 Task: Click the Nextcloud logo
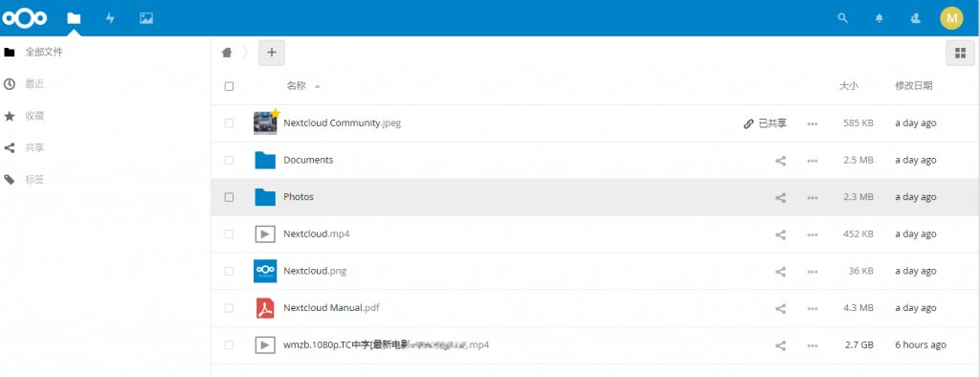pyautogui.click(x=25, y=18)
